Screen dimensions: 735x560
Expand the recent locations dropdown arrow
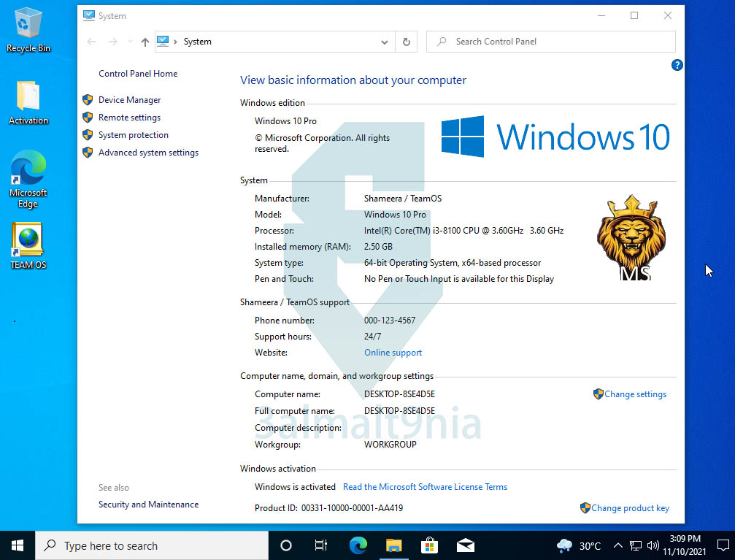tap(130, 42)
